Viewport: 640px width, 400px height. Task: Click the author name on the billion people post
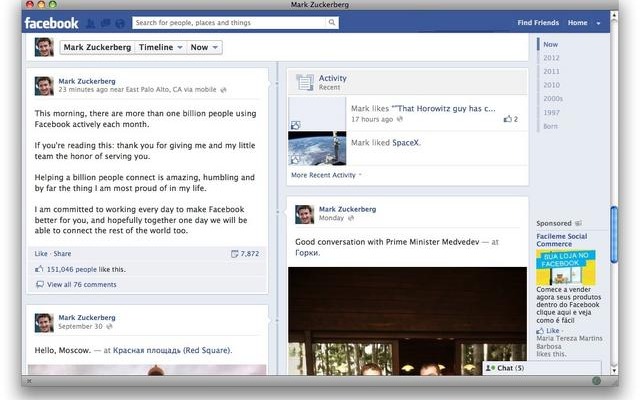pos(87,81)
